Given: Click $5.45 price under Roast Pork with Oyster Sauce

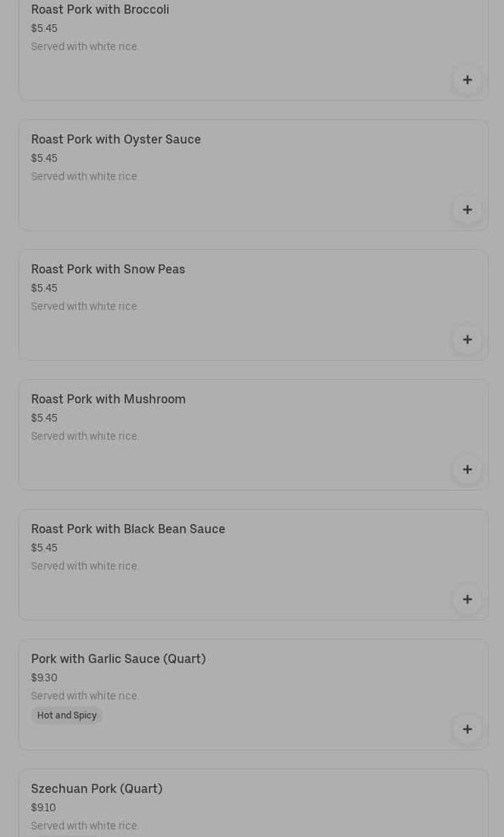Looking at the screenshot, I should pos(44,158).
